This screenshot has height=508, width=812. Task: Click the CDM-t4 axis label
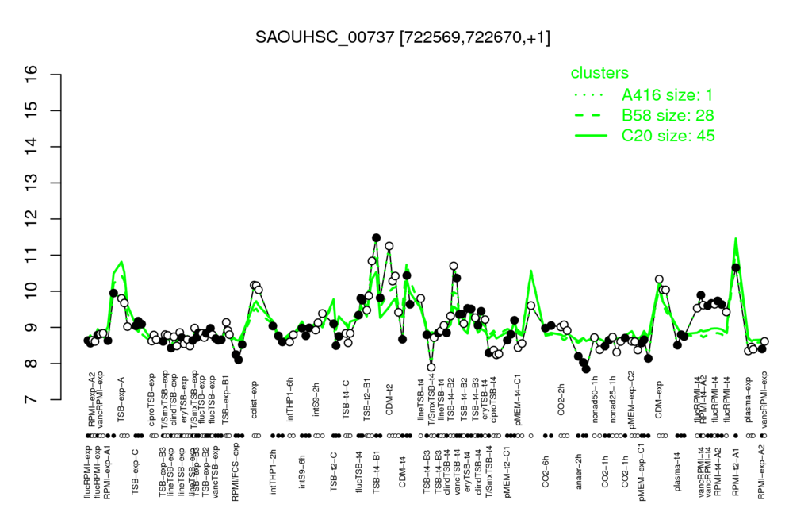(402, 471)
